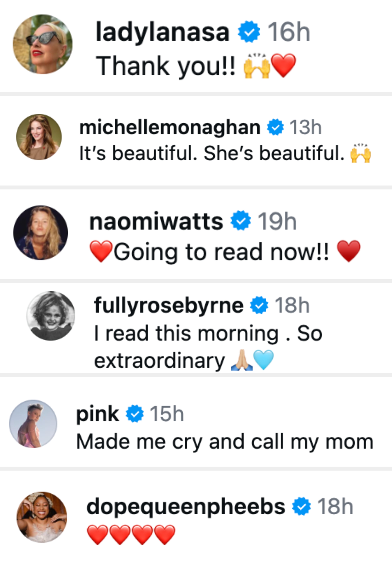392x562 pixels.
Task: Click the verified badge beside pink
Action: click(134, 414)
